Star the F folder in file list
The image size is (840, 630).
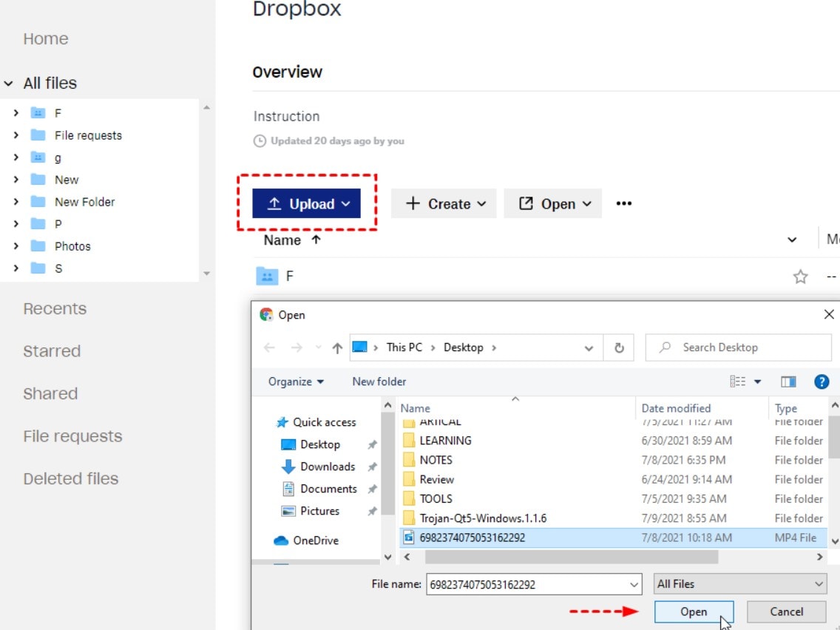[x=800, y=277]
